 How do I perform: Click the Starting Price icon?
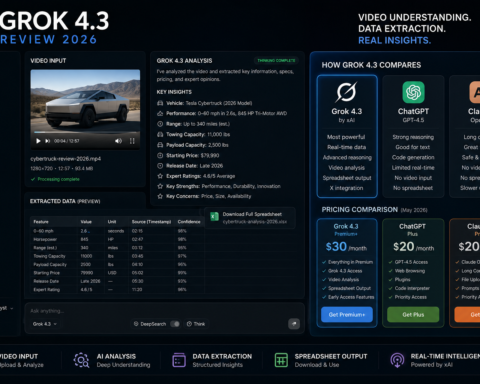[160, 155]
